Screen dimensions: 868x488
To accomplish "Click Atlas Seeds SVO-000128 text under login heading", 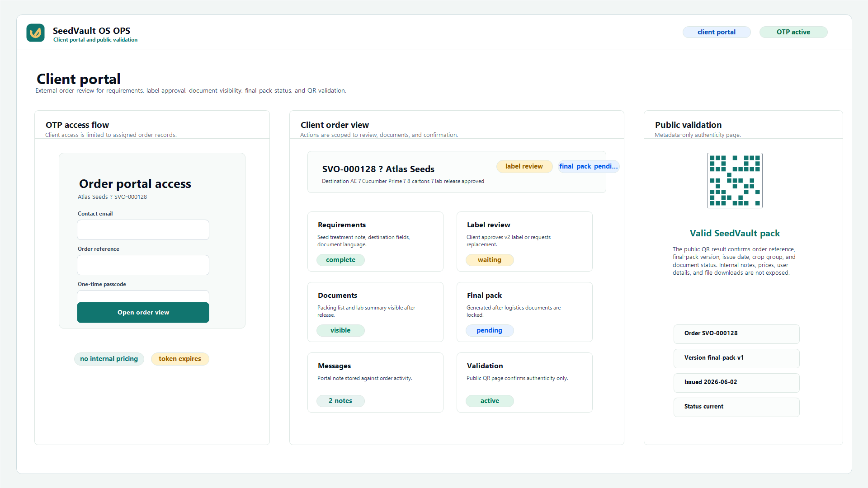I will (x=112, y=197).
